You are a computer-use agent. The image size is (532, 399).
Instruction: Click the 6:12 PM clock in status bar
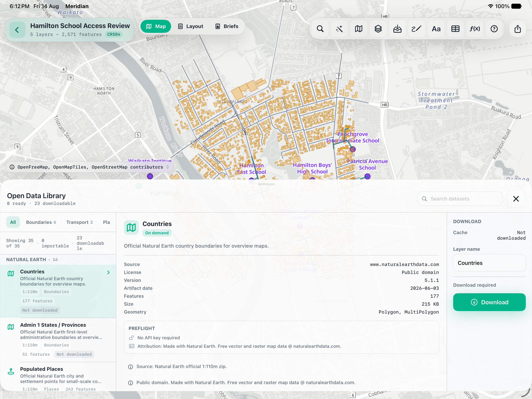[20, 6]
